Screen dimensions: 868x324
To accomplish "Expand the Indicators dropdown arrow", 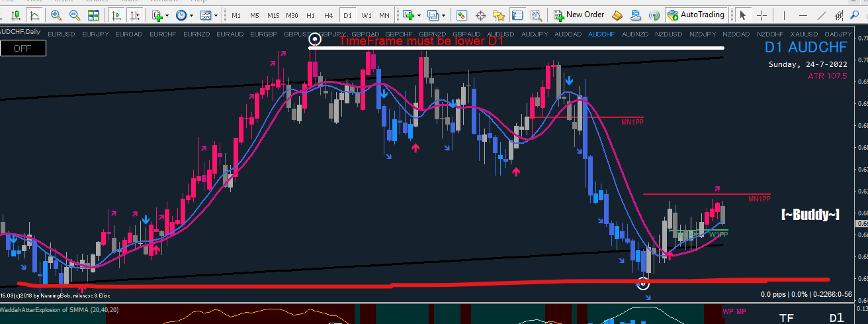I will tap(167, 15).
